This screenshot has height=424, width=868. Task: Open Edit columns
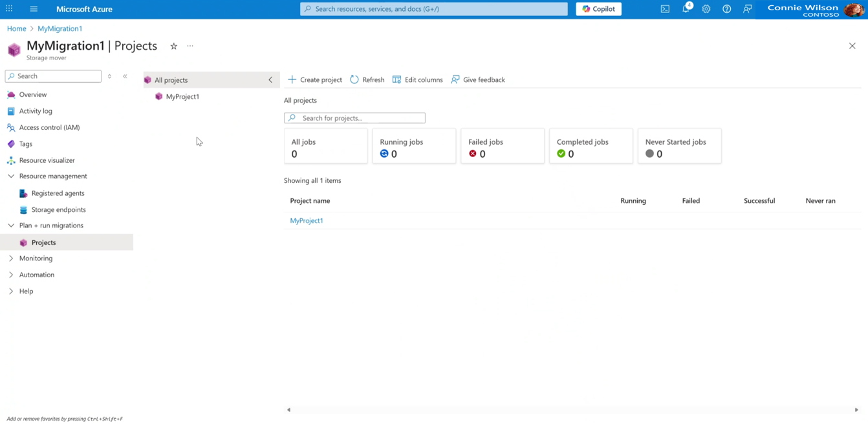418,79
